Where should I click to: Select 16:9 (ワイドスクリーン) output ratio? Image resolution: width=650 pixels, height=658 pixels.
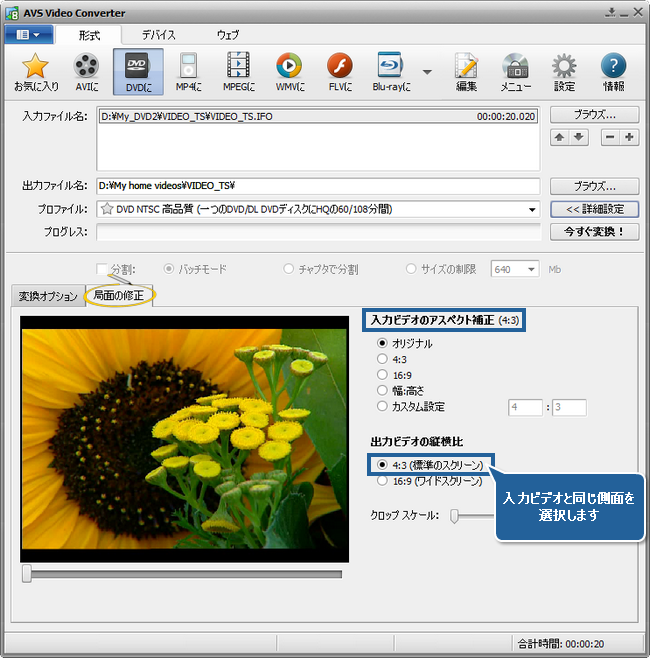pyautogui.click(x=381, y=480)
